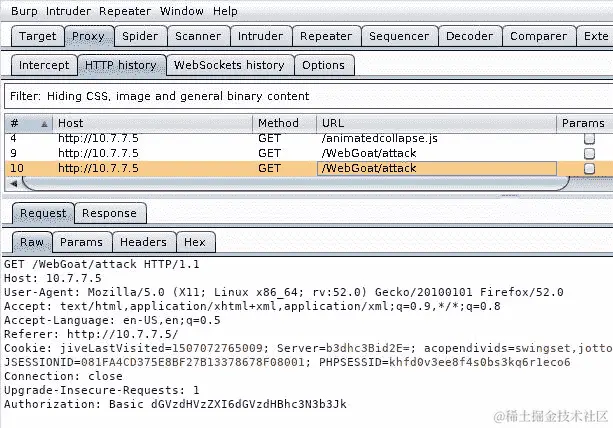Click the JSESSIONID cookie value line

coord(287,362)
